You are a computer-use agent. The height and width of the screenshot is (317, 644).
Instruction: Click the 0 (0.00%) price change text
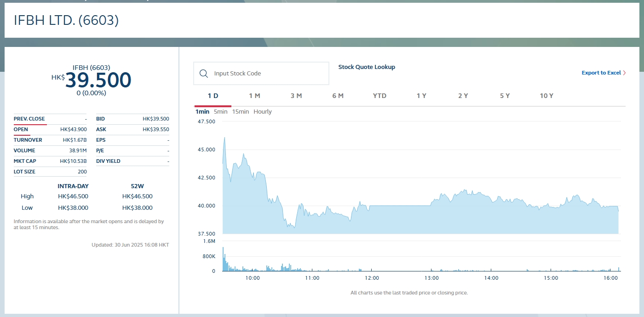[x=92, y=93]
